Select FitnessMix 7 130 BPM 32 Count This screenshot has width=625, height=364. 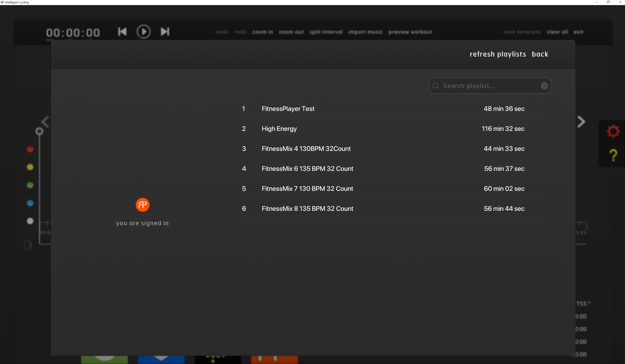(x=307, y=189)
